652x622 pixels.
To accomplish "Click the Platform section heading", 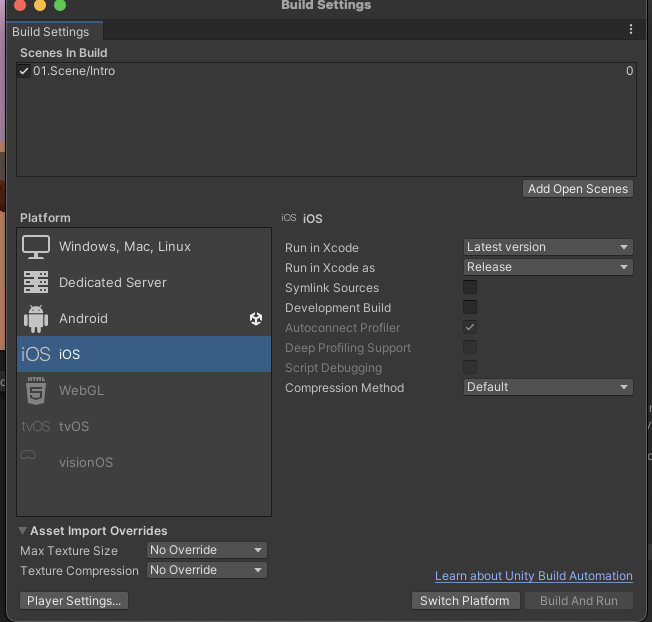I will pos(45,218).
